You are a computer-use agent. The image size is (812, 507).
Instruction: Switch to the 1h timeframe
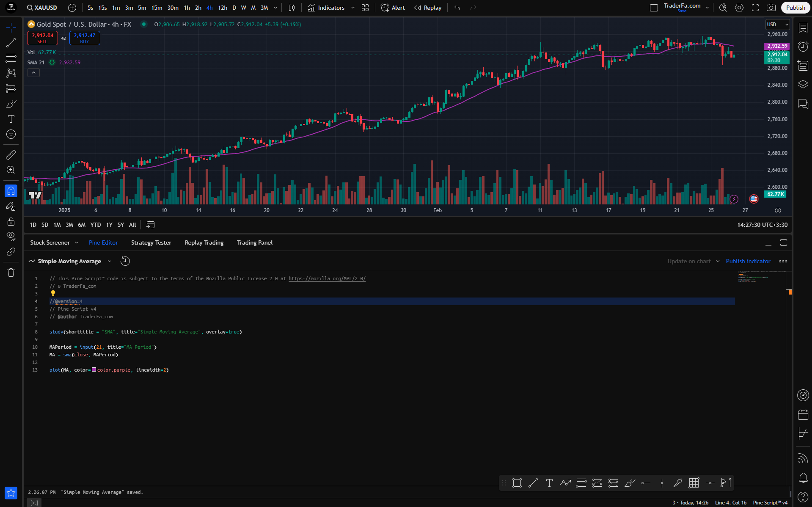pos(187,8)
